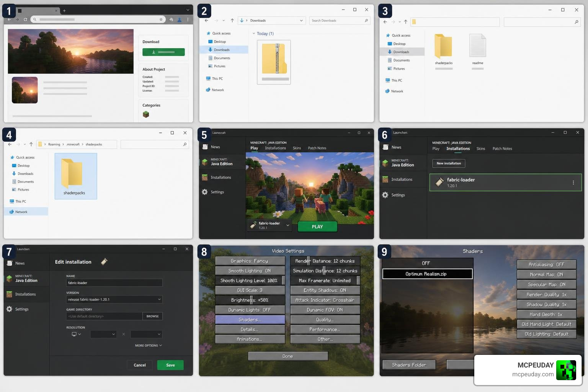Open the Version dropdown release fabric-loader-1.20.1
This screenshot has height=392, width=588.
[114, 299]
